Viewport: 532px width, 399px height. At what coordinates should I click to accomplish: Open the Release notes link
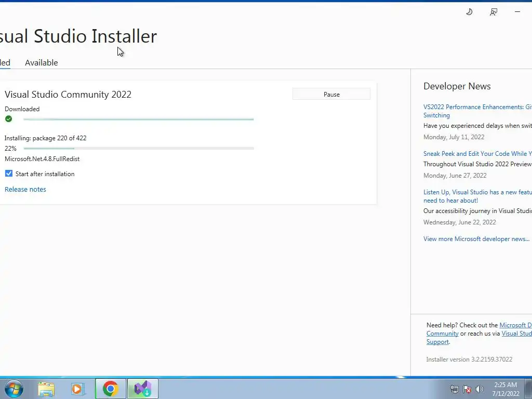pyautogui.click(x=25, y=189)
